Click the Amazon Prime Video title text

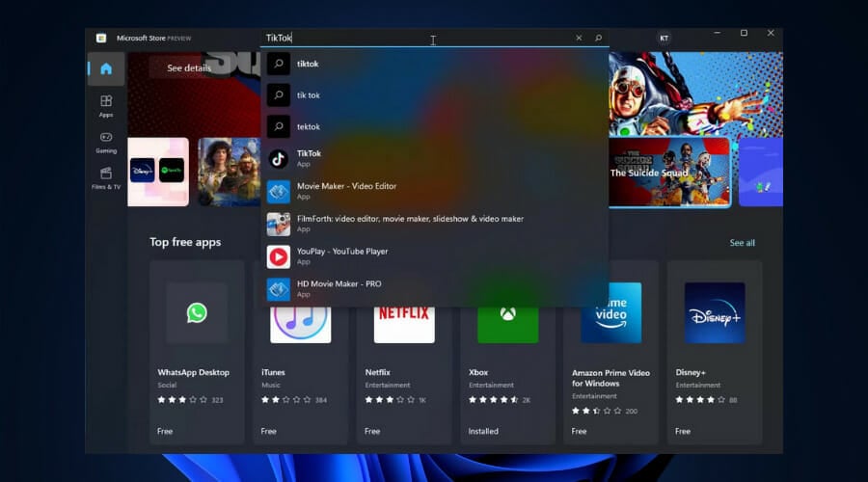pos(610,378)
